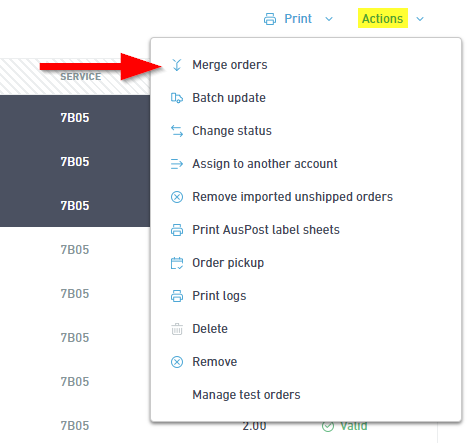Click the AusPost label sheets printer icon

pos(177,230)
